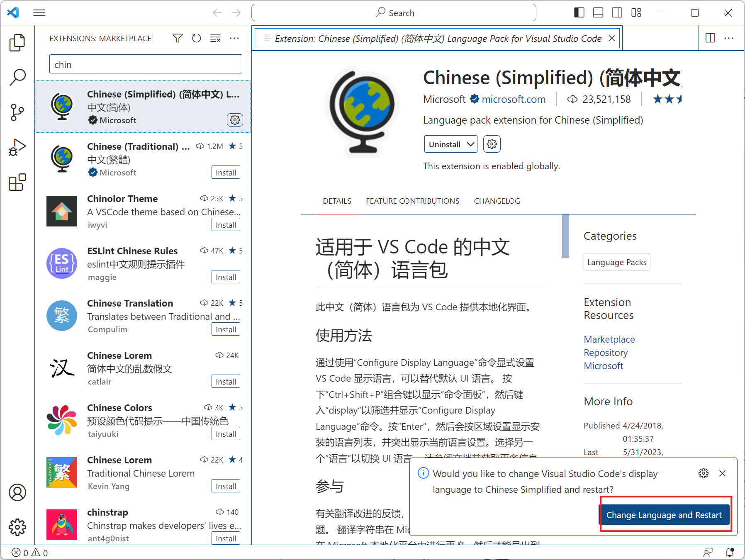
Task: Clear extensions search results
Action: pyautogui.click(x=215, y=38)
